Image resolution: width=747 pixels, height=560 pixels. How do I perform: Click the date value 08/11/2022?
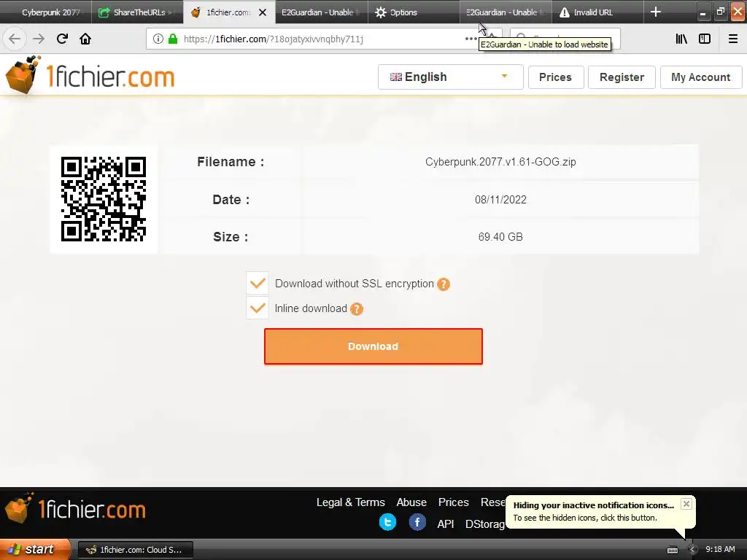coord(500,200)
